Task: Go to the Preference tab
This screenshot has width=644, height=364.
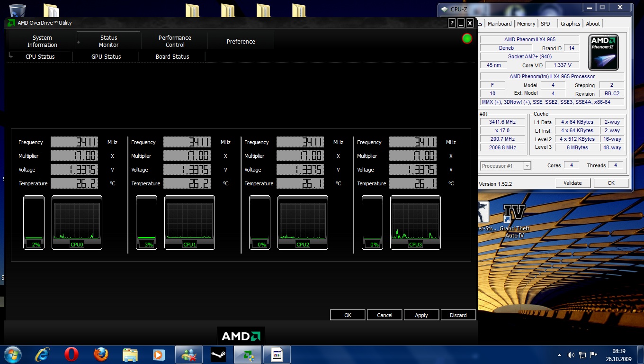Action: point(241,41)
